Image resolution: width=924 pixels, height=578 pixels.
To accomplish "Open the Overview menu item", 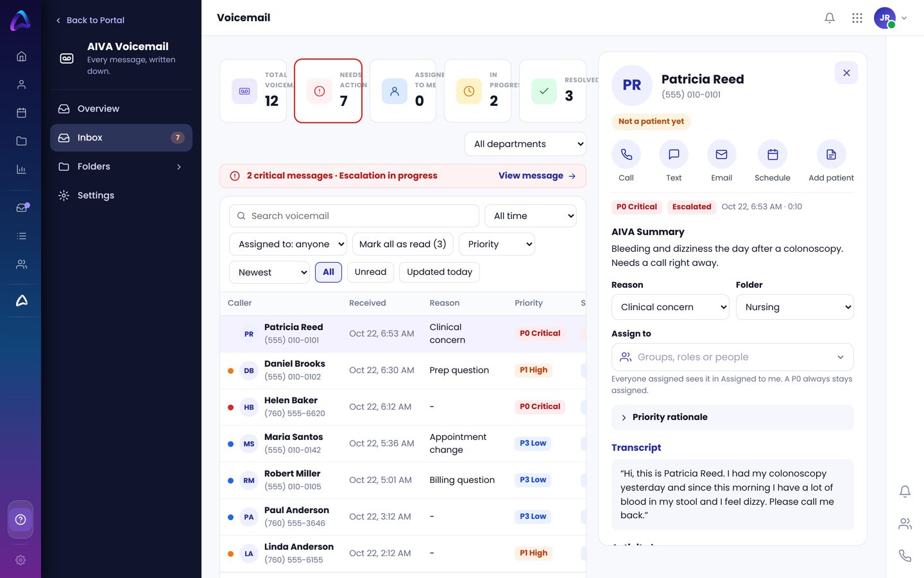I will pos(121,109).
